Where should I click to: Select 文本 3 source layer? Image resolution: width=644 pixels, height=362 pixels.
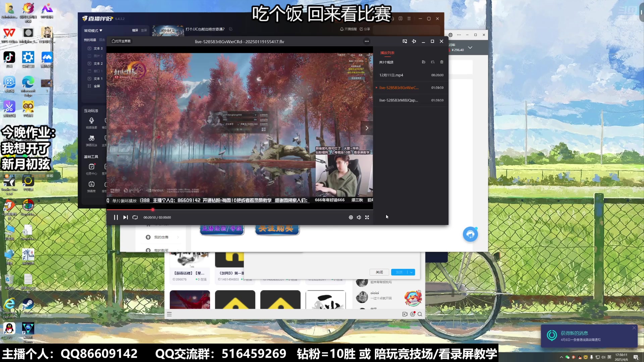95,48
